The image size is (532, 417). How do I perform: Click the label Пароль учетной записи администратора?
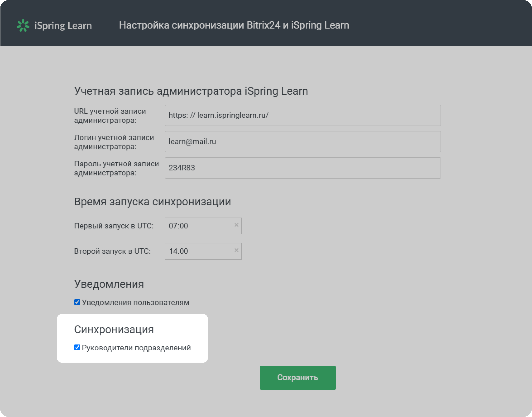[116, 168]
